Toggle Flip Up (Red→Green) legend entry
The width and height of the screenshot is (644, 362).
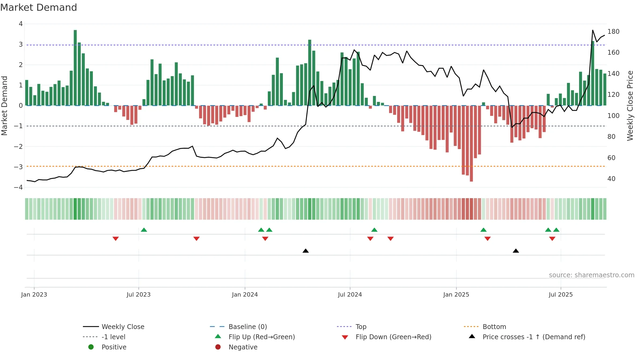point(255,337)
